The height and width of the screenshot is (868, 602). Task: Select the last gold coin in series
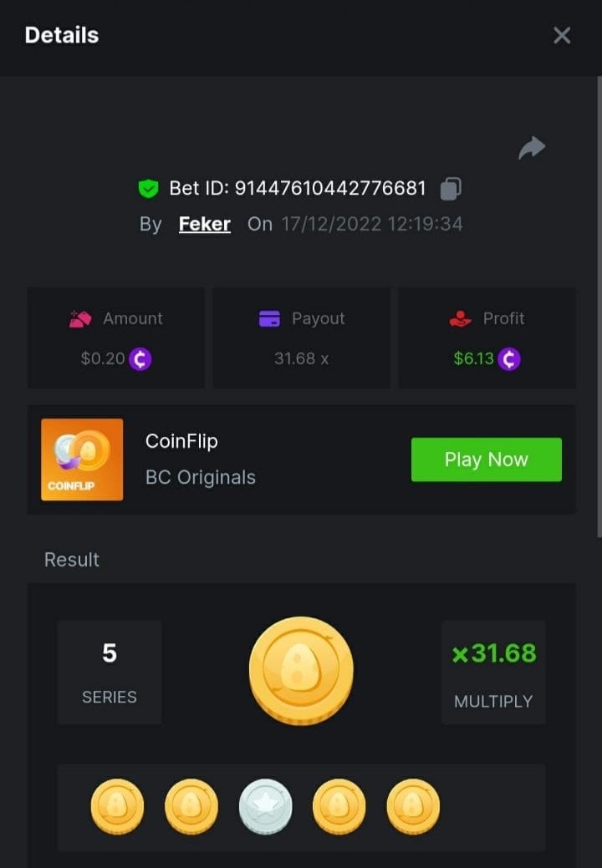pos(413,807)
